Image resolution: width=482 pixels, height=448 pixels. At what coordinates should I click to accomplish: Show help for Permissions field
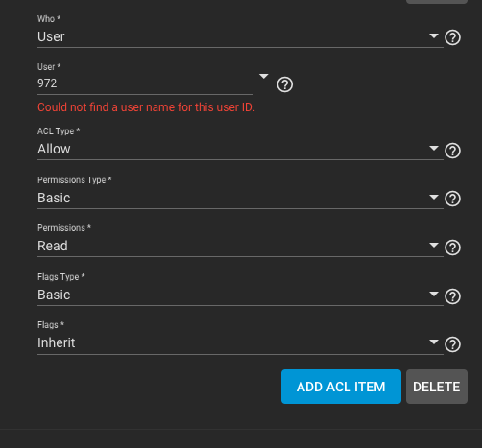[452, 248]
